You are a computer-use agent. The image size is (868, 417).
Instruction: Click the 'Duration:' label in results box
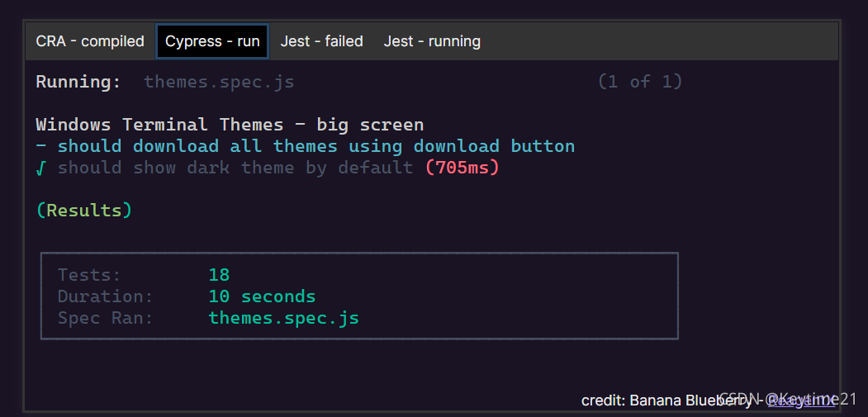click(x=106, y=296)
